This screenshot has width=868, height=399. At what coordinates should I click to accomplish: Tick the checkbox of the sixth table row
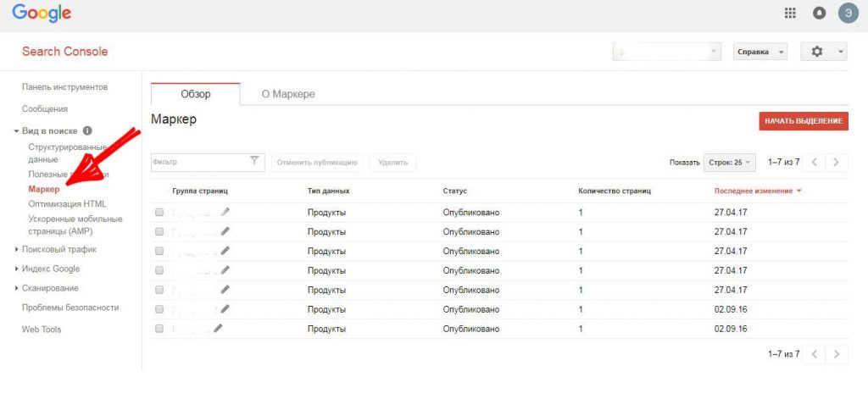point(159,309)
